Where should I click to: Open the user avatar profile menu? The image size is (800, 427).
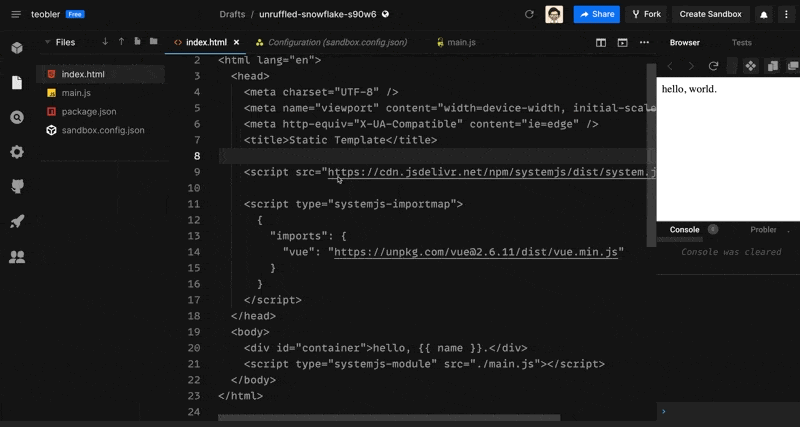[554, 14]
